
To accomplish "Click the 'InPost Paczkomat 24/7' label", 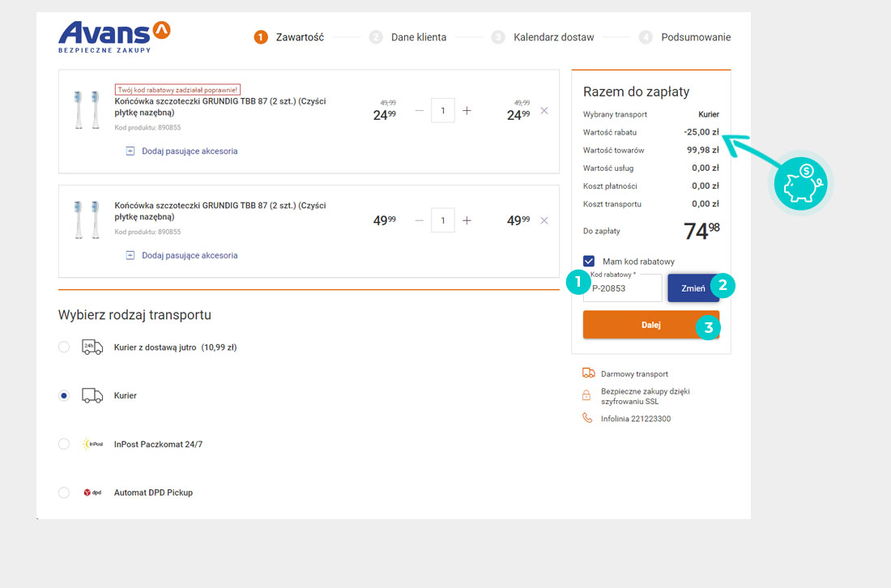I will coord(158,445).
